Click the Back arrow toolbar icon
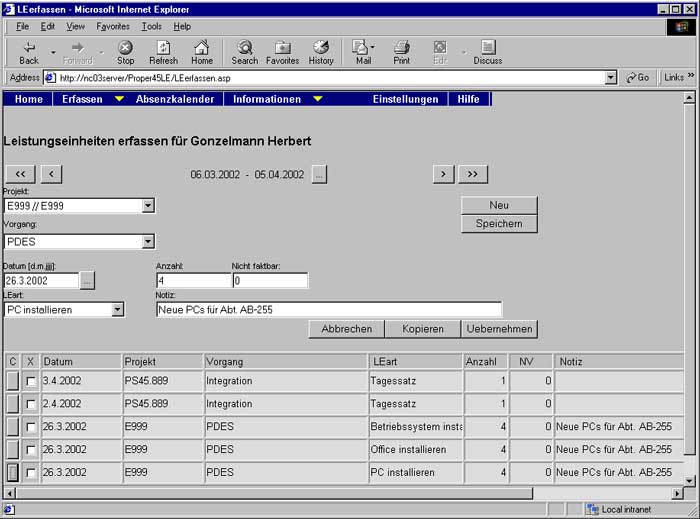Screen dimensions: 700x519 tap(29, 48)
